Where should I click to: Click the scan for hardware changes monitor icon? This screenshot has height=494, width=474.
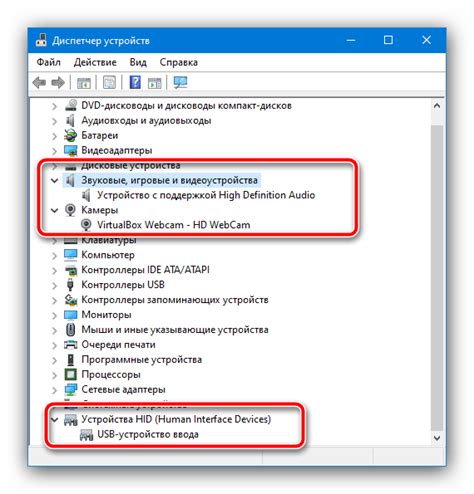(x=180, y=82)
